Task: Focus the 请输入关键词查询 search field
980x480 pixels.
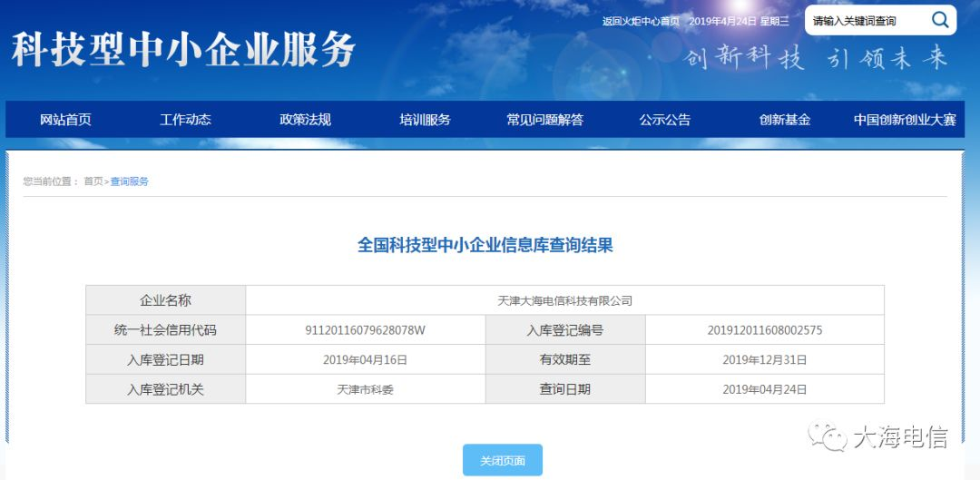Action: pyautogui.click(x=862, y=21)
